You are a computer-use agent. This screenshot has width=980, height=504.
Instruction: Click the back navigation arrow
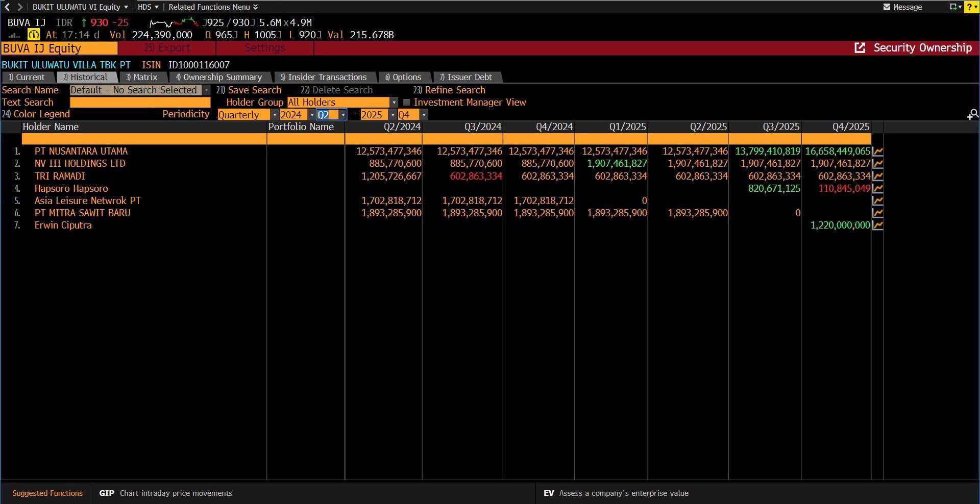click(7, 7)
